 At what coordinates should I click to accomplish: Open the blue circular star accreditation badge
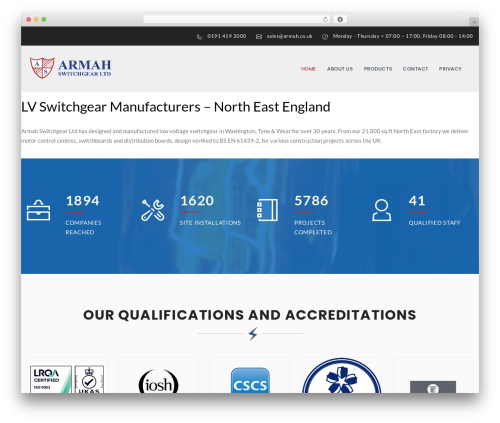click(342, 376)
